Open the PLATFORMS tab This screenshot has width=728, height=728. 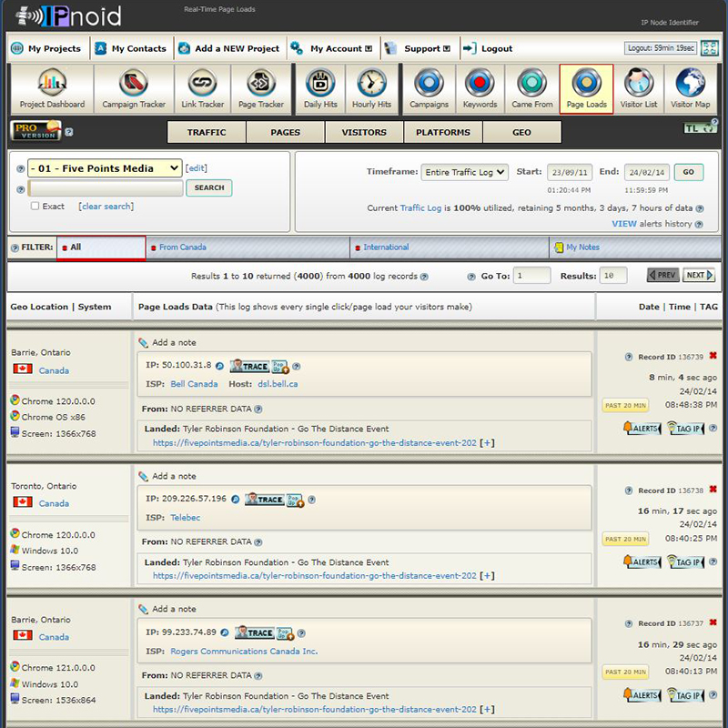tap(443, 132)
